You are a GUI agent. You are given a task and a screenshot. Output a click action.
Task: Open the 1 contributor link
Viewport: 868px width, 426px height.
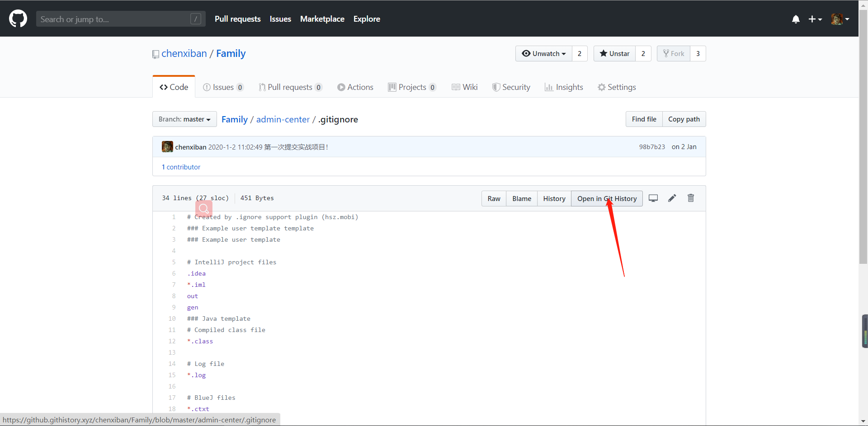[181, 167]
